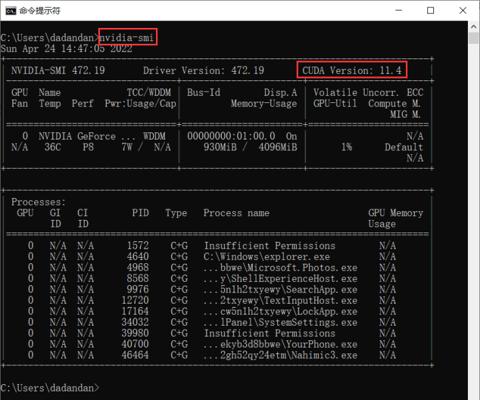
Task: Click the TextInputHost.exe process name
Action: (x=280, y=301)
